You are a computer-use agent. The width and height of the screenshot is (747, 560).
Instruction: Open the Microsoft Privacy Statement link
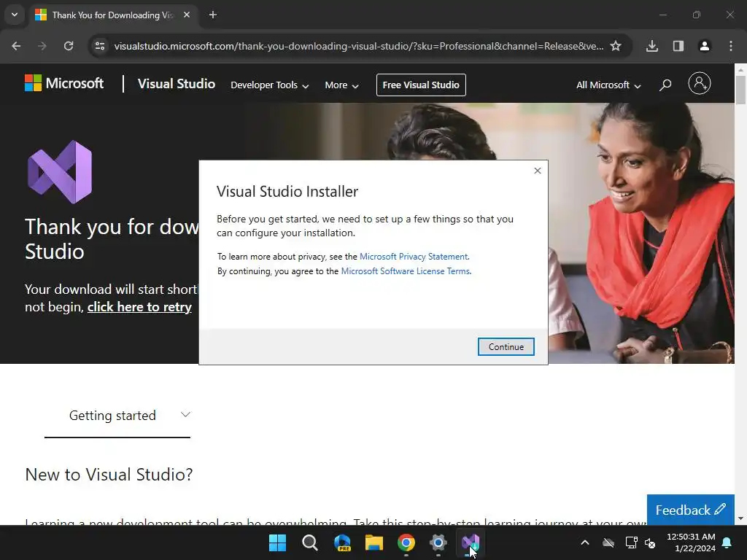click(414, 256)
